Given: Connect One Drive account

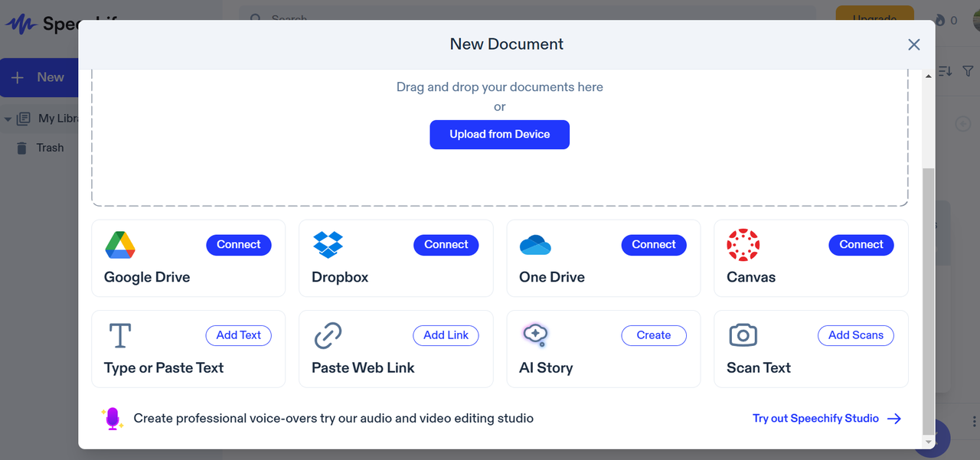Looking at the screenshot, I should coord(654,245).
